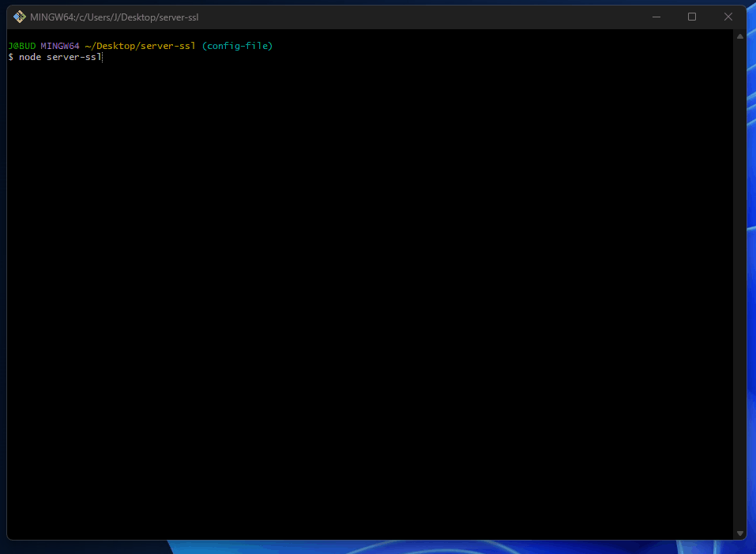Minimize the MINGW64 terminal window
The width and height of the screenshot is (756, 554).
[656, 17]
